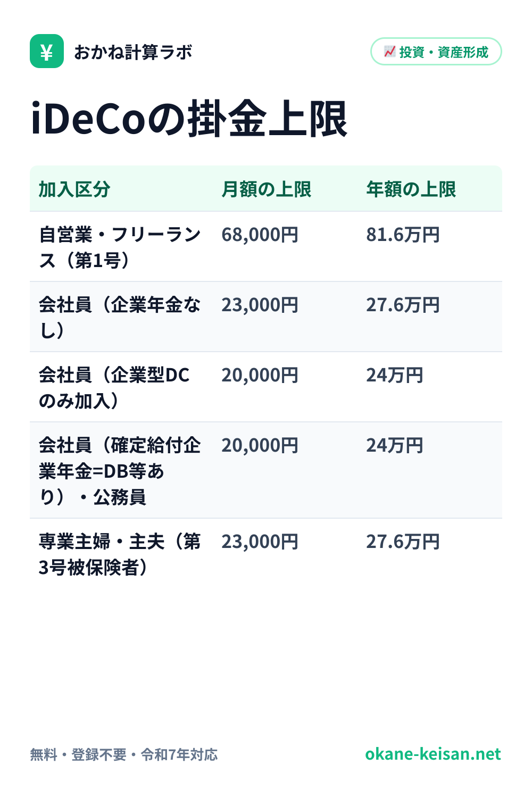Screen dimensions: 532x798
Task: Click the 確定給付企業年金・公務員 row label
Action: pos(120,471)
